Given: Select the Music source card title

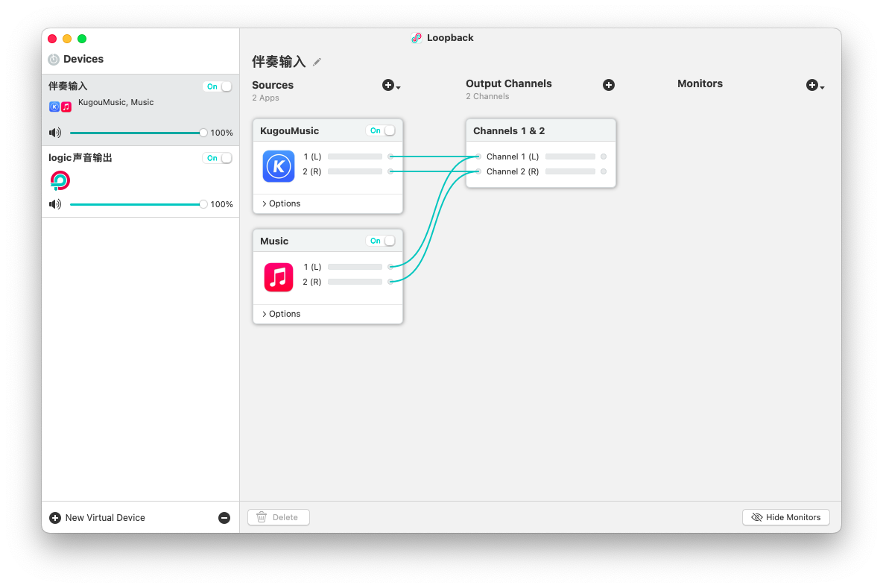Looking at the screenshot, I should 274,241.
